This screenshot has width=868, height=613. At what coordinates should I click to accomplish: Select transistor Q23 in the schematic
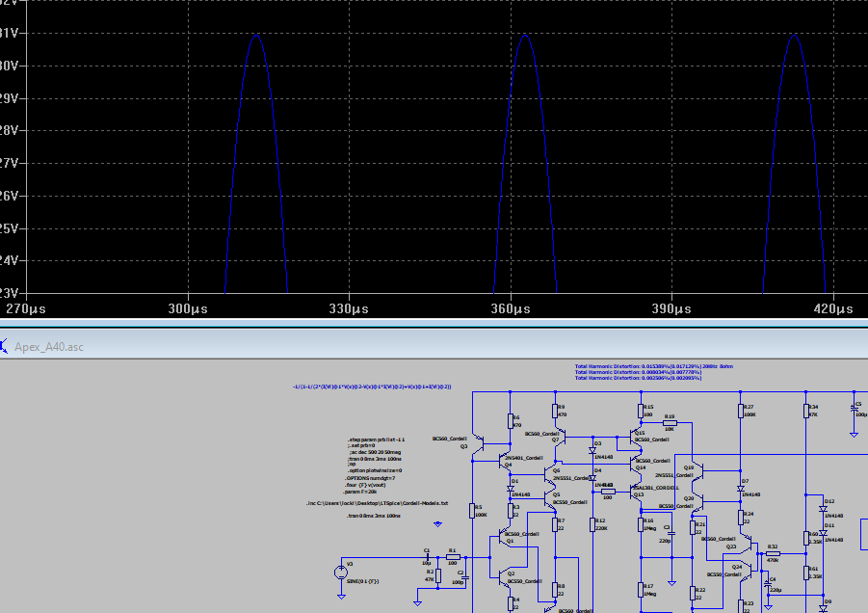coord(747,543)
